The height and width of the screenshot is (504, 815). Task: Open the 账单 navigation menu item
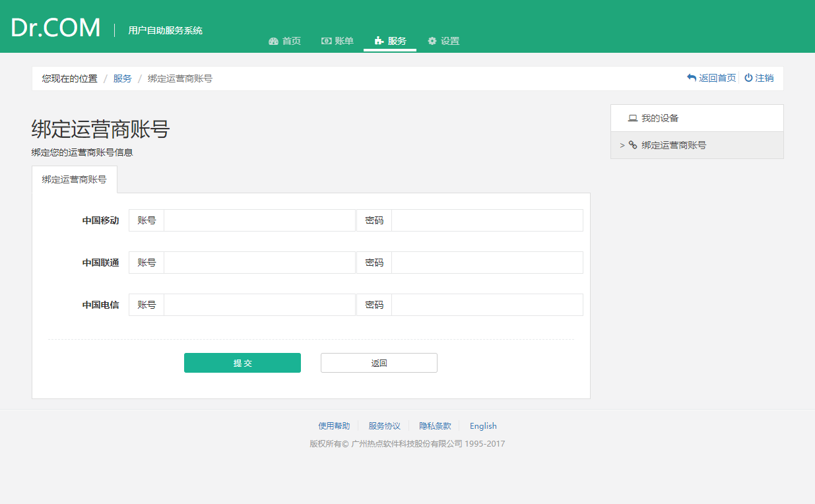(x=337, y=41)
